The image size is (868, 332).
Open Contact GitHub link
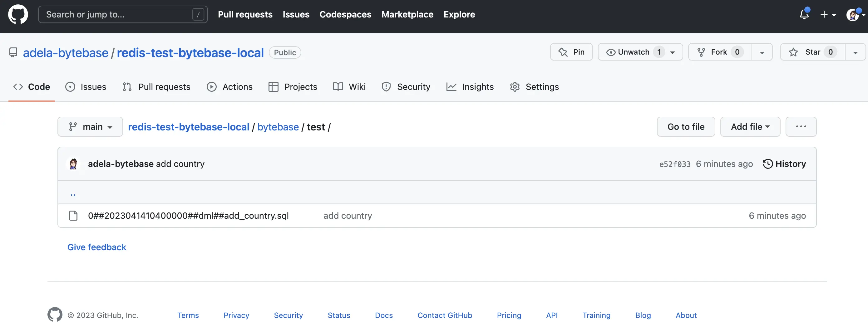(x=445, y=315)
